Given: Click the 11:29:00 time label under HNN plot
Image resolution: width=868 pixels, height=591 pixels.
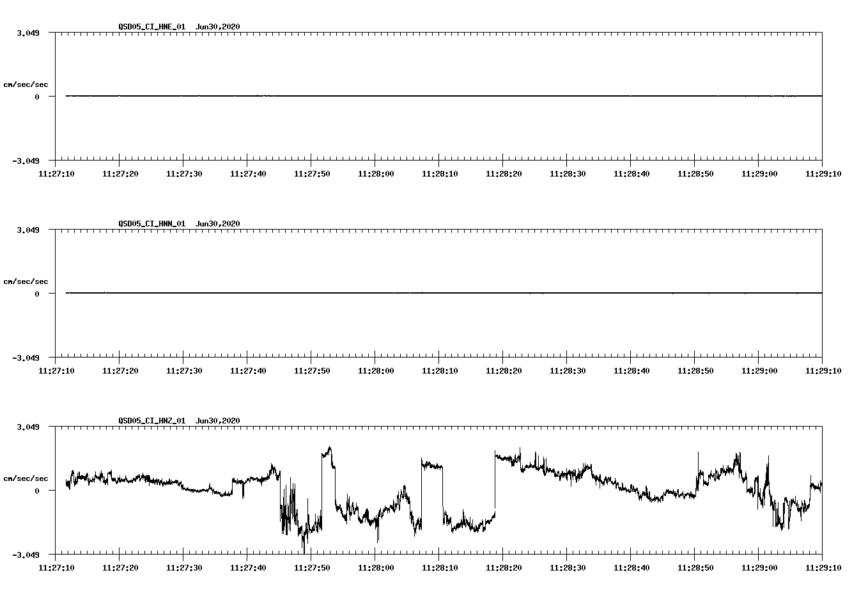Looking at the screenshot, I should (759, 370).
